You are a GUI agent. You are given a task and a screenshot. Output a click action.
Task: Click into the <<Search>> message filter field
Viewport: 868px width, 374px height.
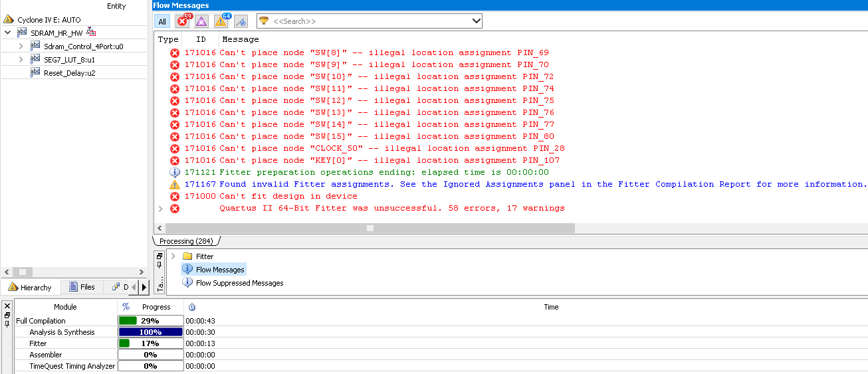pyautogui.click(x=371, y=21)
